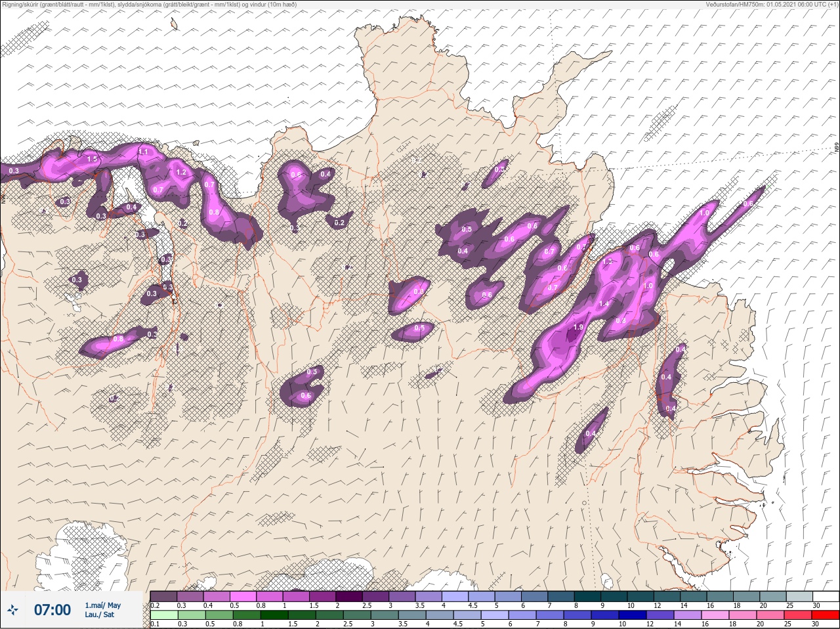Click the 1.5 precipitation value on the map

92,159
